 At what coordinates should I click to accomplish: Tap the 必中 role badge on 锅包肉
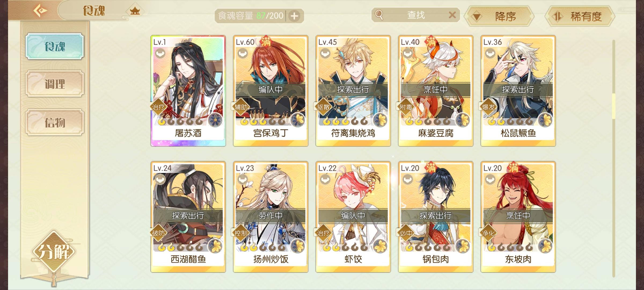[x=406, y=233]
